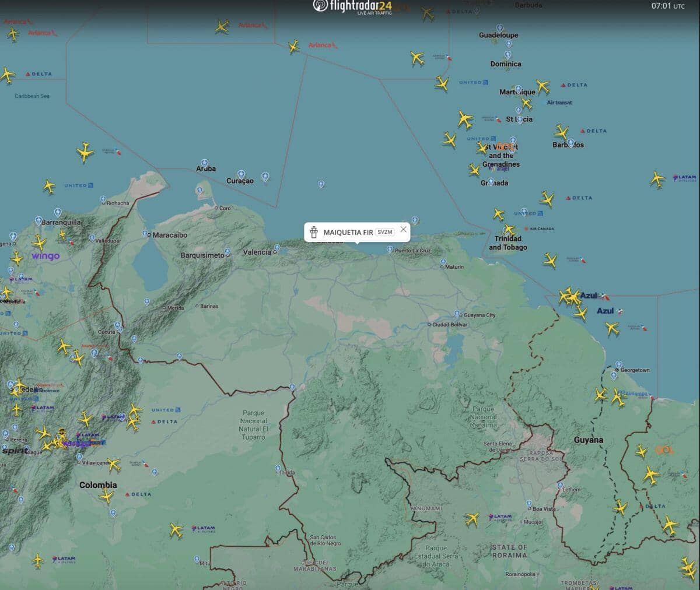Click the Coro city label
Screen dimensions: 700x590
tap(225, 208)
